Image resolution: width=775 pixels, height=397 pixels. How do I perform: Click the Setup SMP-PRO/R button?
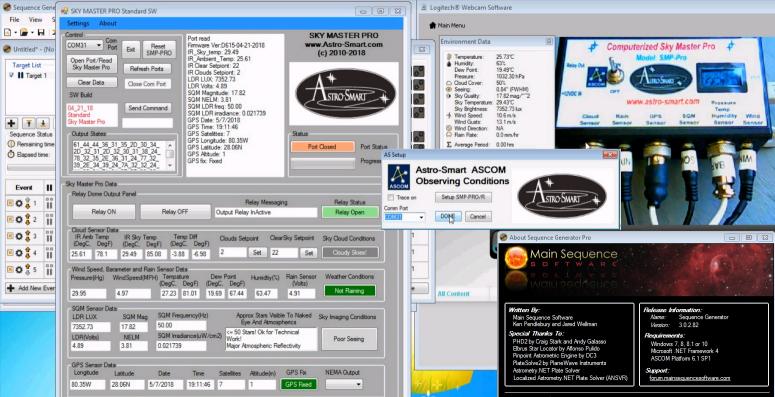[463, 197]
